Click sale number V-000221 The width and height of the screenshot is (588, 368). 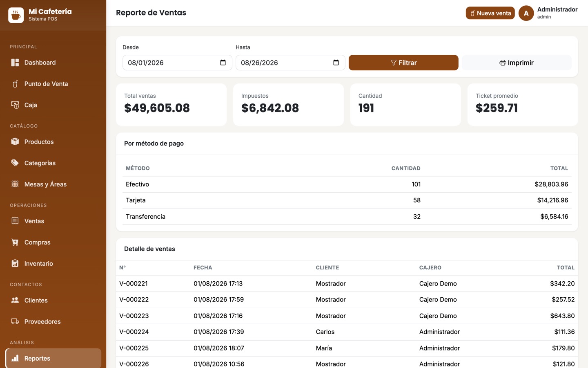coord(134,284)
